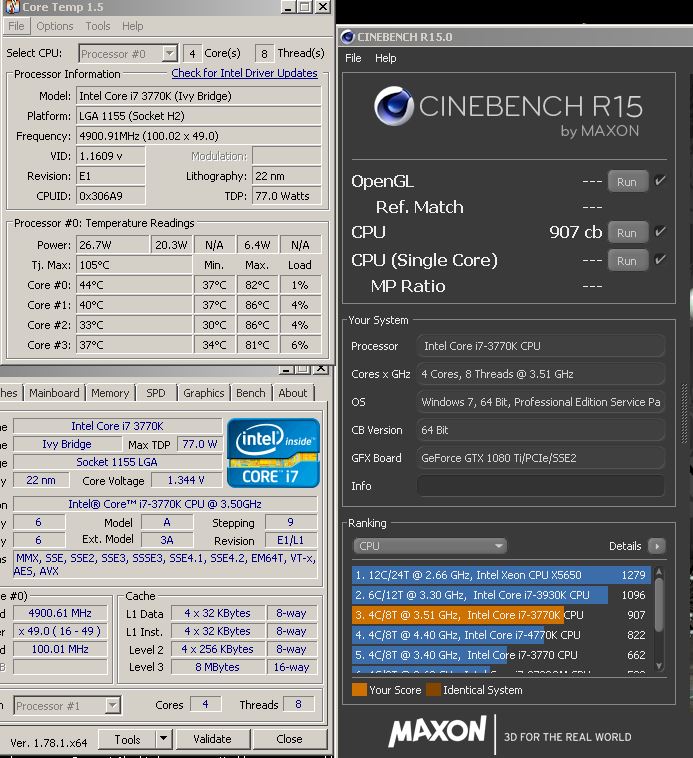This screenshot has width=693, height=758.
Task: Click the Info input field in Cinebench
Action: click(x=540, y=486)
